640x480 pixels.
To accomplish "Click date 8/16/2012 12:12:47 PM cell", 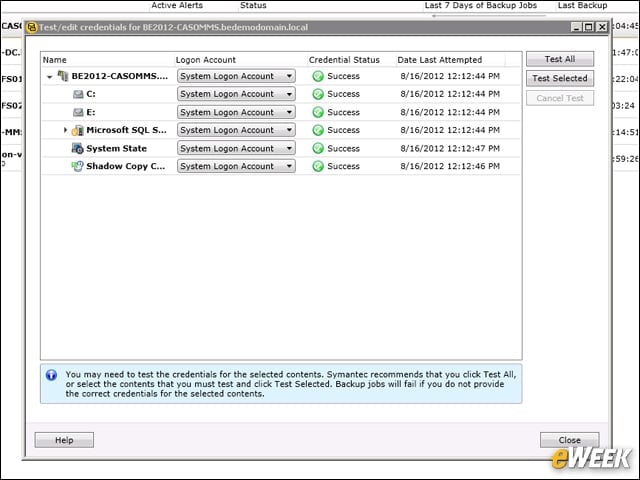I will coord(450,148).
